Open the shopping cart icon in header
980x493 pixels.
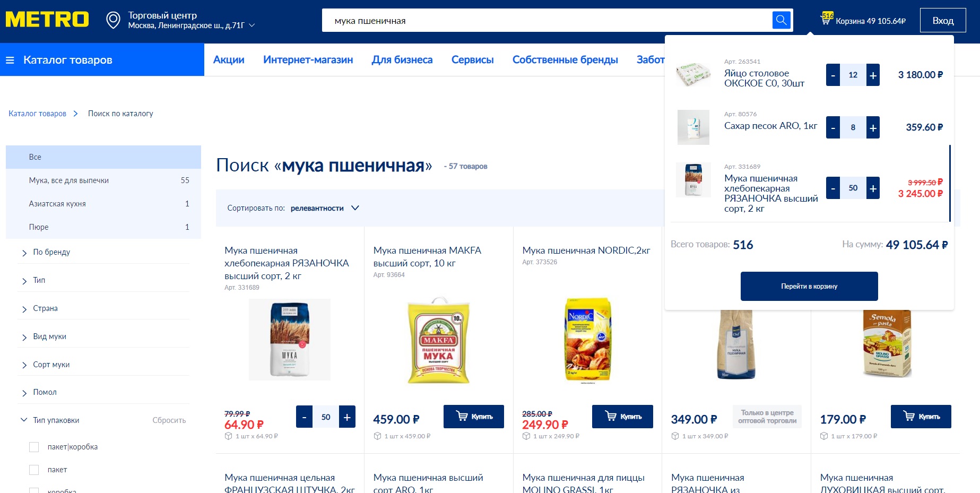(826, 19)
